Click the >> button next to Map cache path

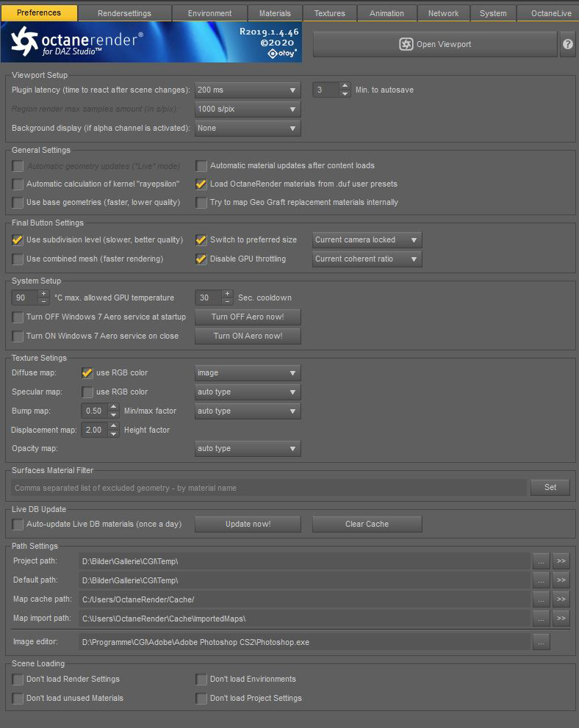point(561,599)
